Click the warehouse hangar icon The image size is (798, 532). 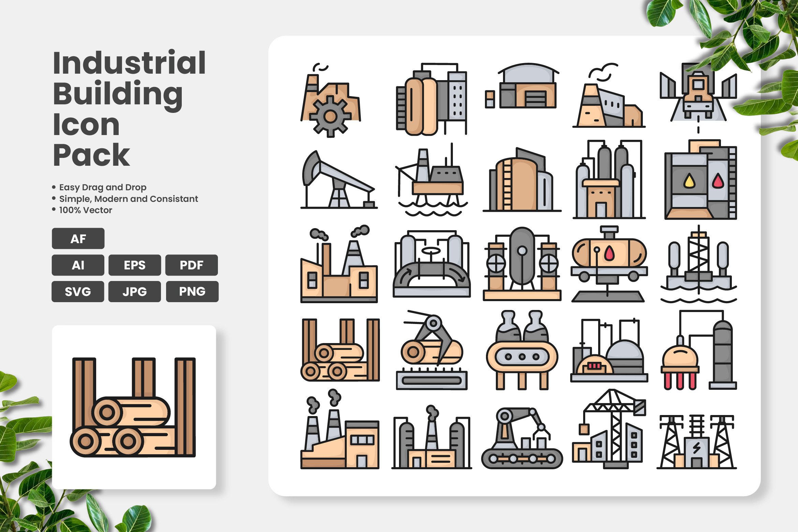pyautogui.click(x=522, y=86)
